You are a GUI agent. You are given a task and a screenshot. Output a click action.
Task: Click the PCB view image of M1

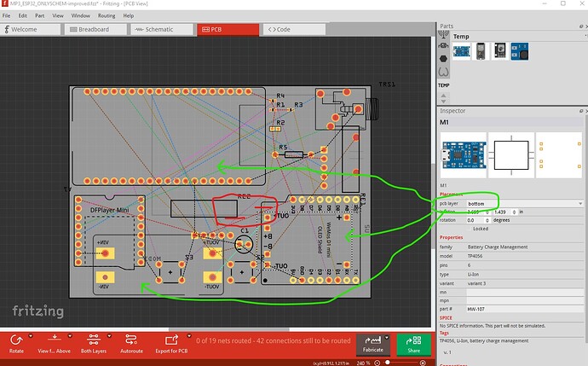(559, 155)
